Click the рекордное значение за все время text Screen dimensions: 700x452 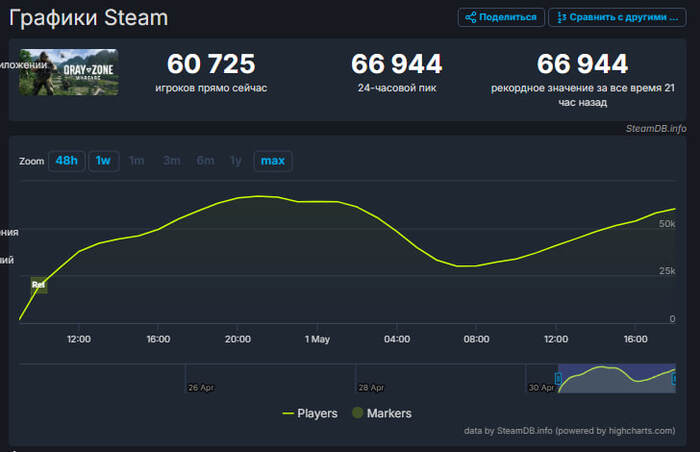[583, 95]
